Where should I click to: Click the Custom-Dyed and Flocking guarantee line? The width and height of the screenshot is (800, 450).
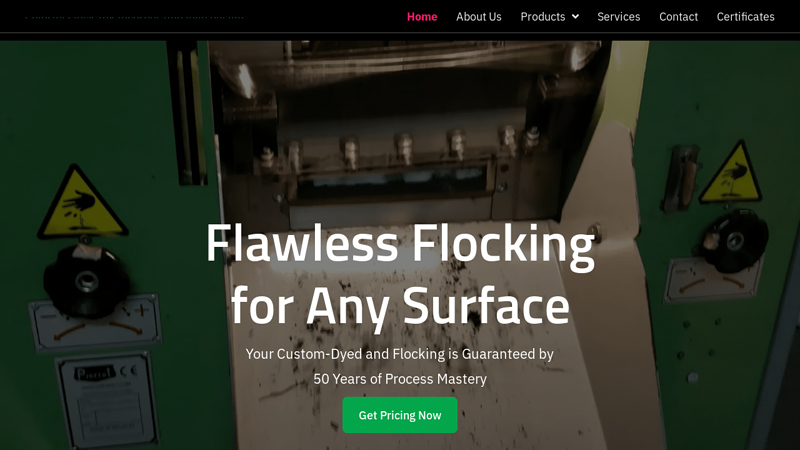399,354
